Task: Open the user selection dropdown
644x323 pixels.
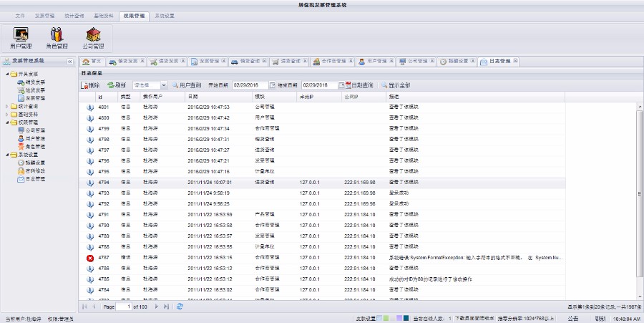Action: click(x=164, y=85)
